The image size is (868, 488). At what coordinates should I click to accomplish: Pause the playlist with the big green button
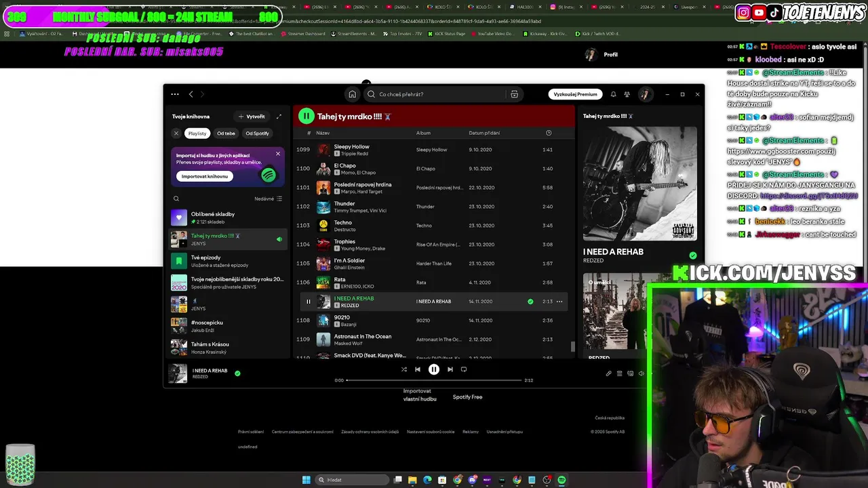pyautogui.click(x=307, y=117)
